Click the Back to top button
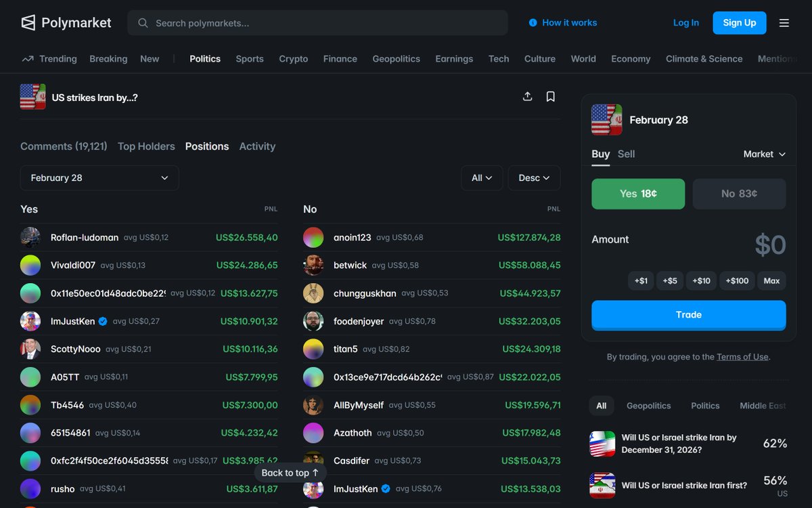The image size is (812, 508). click(290, 472)
